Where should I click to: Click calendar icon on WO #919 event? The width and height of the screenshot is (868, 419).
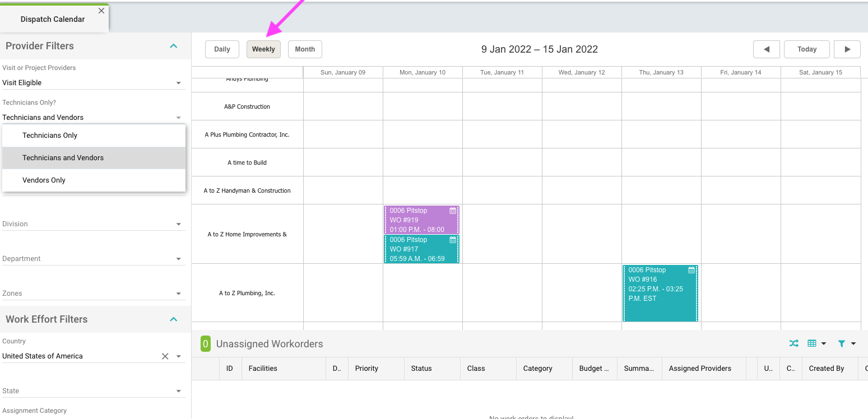[453, 211]
